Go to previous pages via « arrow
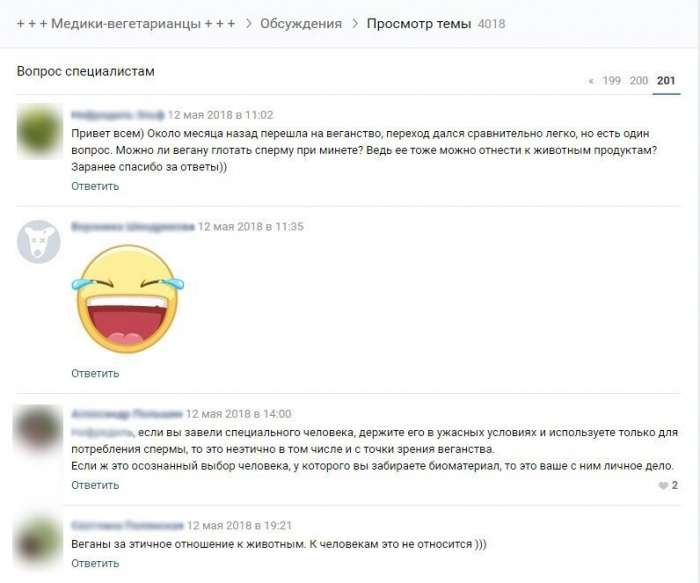Viewport: 700px width, 583px height. (591, 81)
